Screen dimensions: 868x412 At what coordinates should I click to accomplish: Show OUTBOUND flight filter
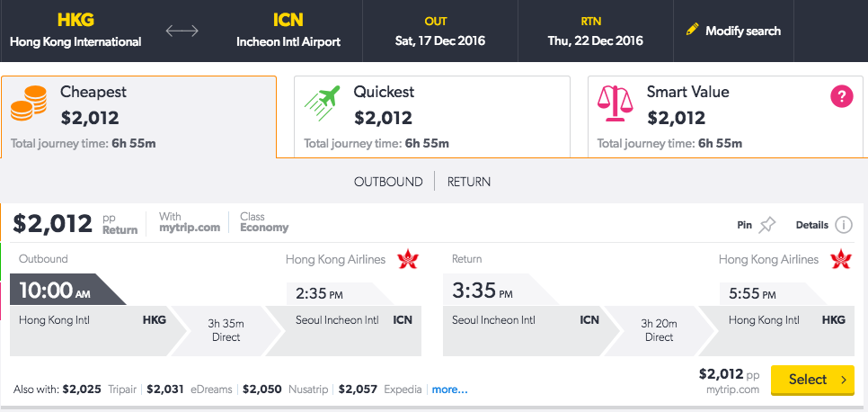[388, 182]
